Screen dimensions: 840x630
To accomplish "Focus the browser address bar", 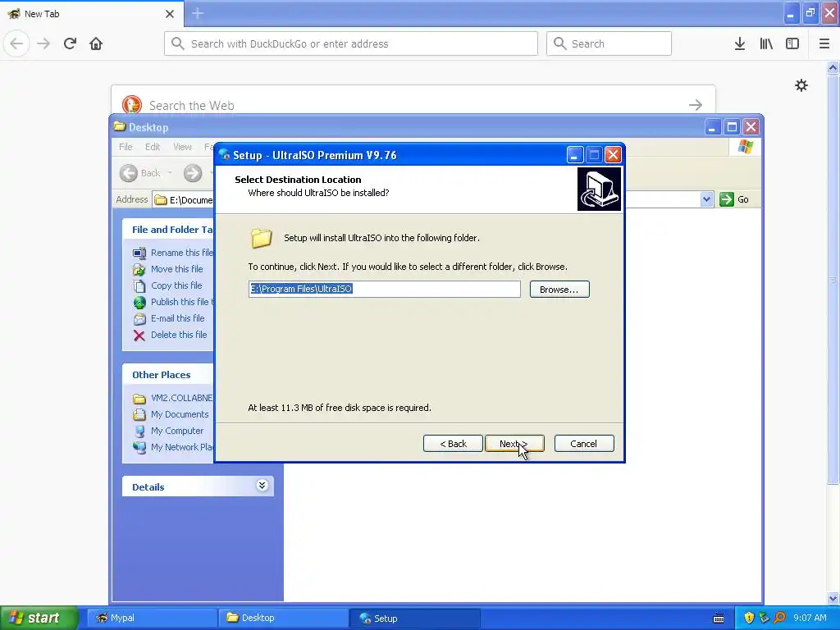I will point(351,43).
